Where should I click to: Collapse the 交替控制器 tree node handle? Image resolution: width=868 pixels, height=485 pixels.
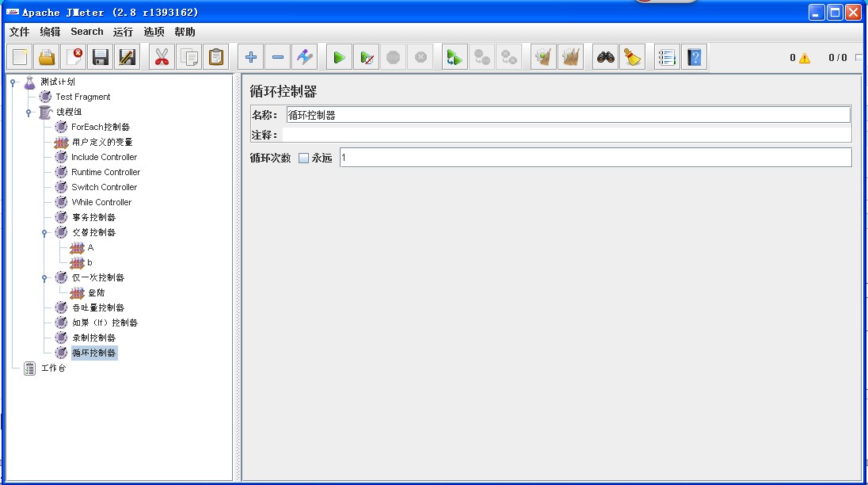coord(45,233)
